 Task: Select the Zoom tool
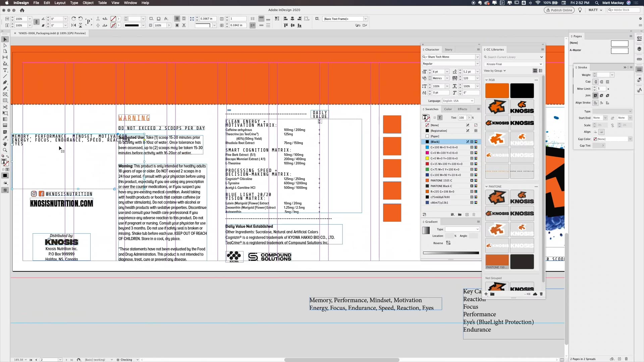[x=5, y=150]
